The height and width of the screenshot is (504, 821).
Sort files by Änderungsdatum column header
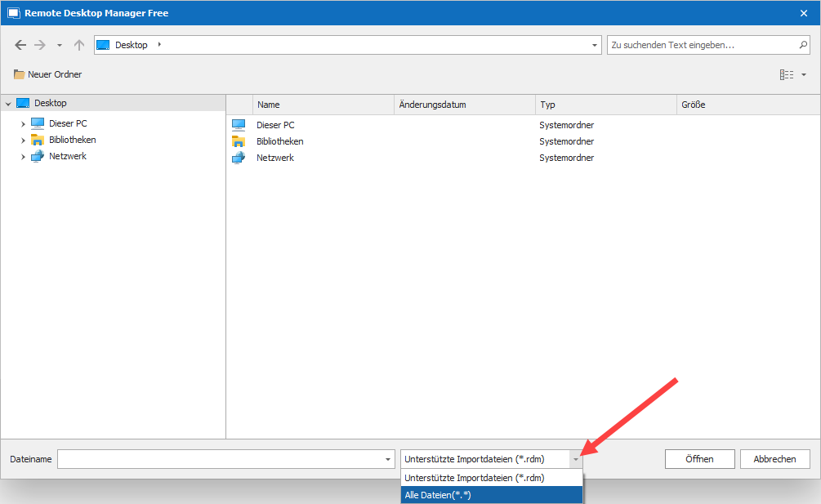point(464,105)
